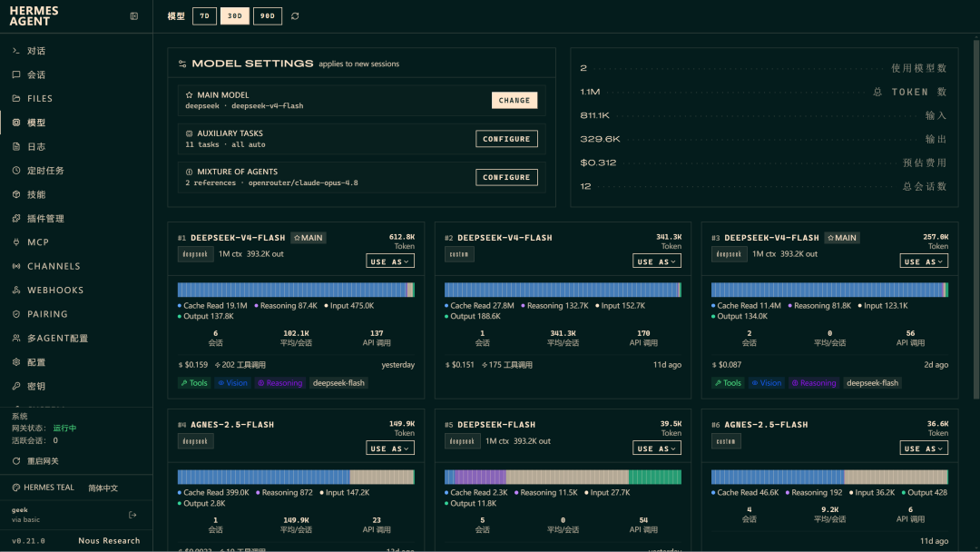Image resolution: width=980 pixels, height=552 pixels.
Task: Click the key icon for 密钥
Action: (16, 386)
